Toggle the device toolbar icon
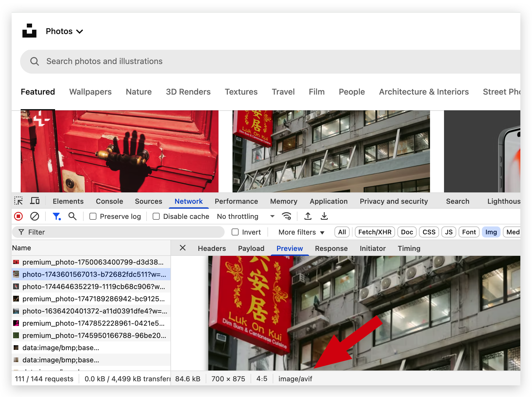 (x=35, y=201)
